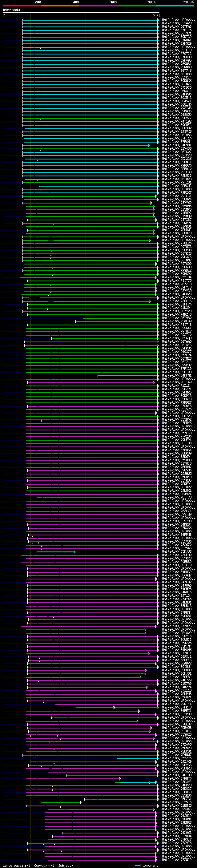Open UniRef100_A9UZP1 entry
The width and height of the screenshot is (197, 868).
click(x=176, y=389)
